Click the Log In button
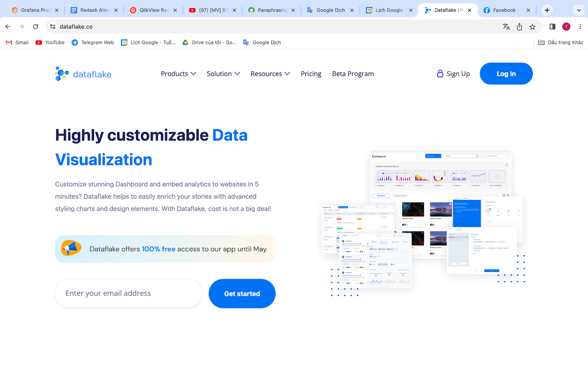This screenshot has width=588, height=368. [506, 74]
